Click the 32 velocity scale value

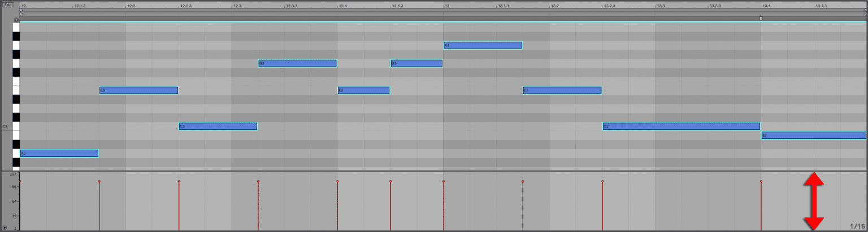[x=15, y=216]
